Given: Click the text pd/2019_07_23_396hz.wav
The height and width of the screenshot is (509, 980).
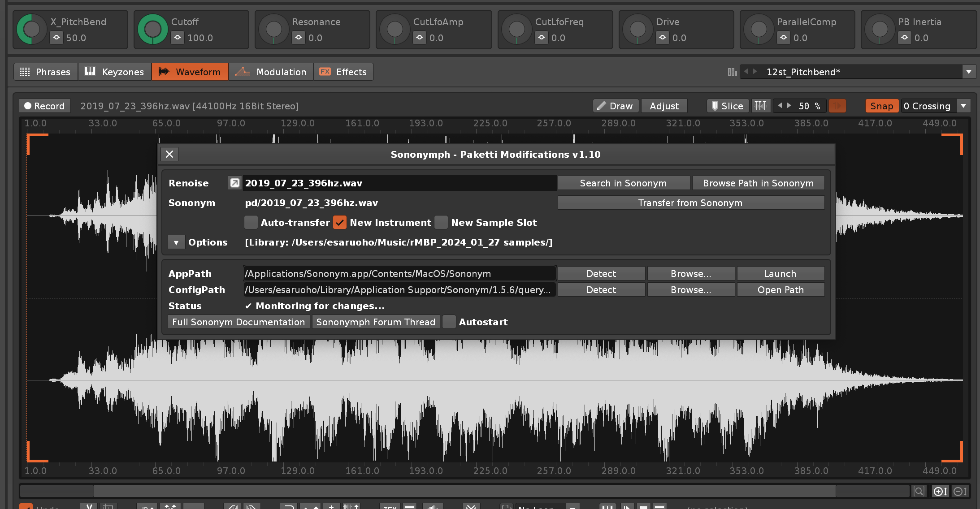Looking at the screenshot, I should tap(311, 203).
